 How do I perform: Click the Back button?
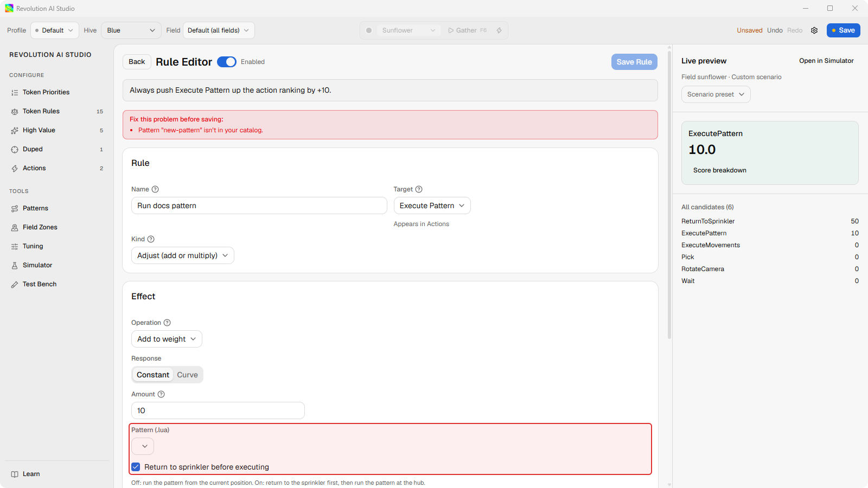click(x=137, y=62)
